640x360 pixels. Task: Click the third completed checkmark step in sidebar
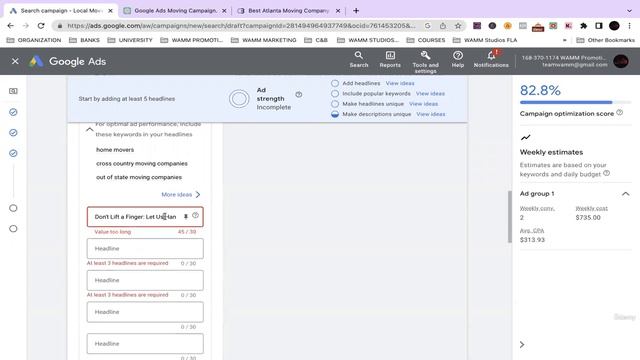tap(13, 153)
